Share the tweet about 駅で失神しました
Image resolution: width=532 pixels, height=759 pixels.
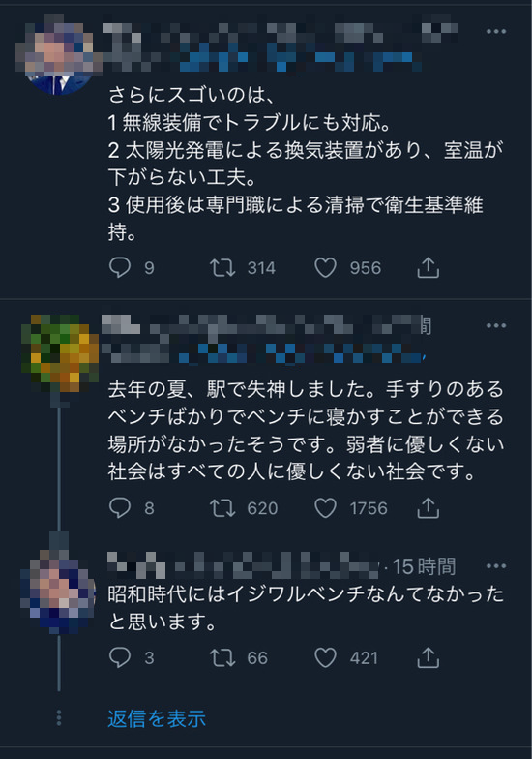(x=428, y=507)
